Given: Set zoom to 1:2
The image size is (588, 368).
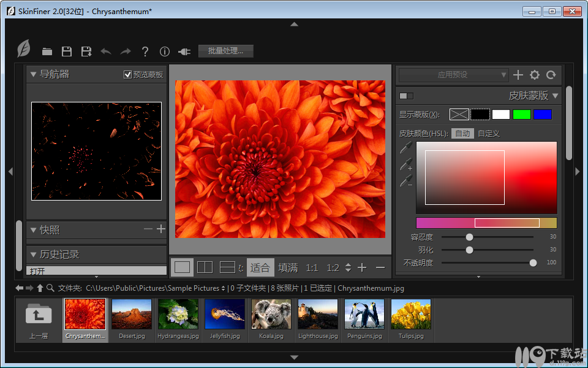Looking at the screenshot, I should click(x=333, y=268).
